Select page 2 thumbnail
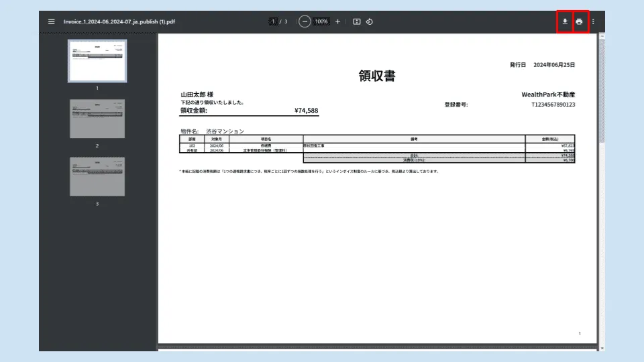This screenshot has width=644, height=362. [97, 119]
